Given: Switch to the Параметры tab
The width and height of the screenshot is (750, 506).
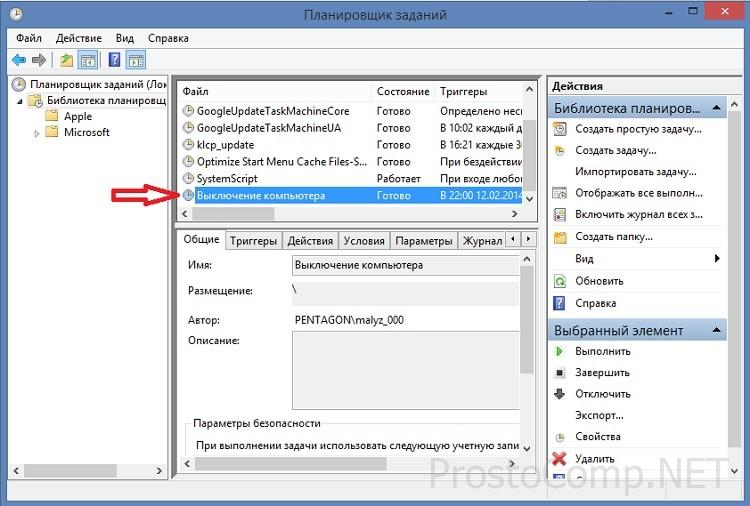Looking at the screenshot, I should point(424,241).
